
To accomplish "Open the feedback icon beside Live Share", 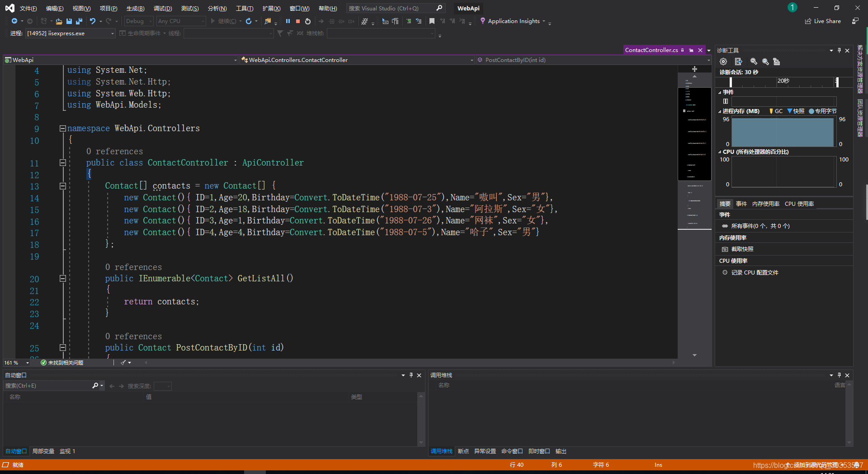I will click(x=855, y=21).
